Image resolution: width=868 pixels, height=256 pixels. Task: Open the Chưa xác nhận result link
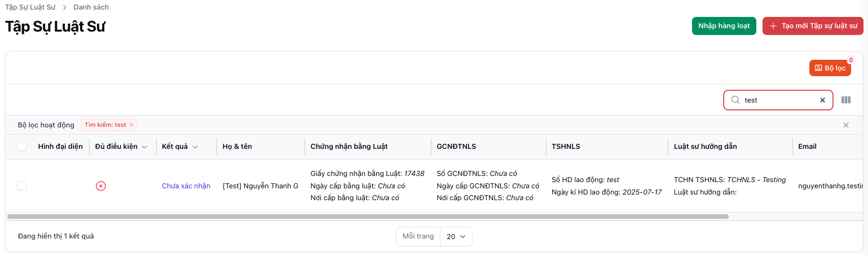(186, 186)
